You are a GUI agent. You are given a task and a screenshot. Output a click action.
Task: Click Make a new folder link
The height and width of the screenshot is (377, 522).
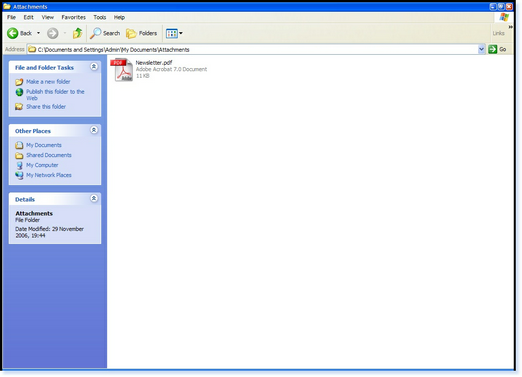tap(48, 82)
